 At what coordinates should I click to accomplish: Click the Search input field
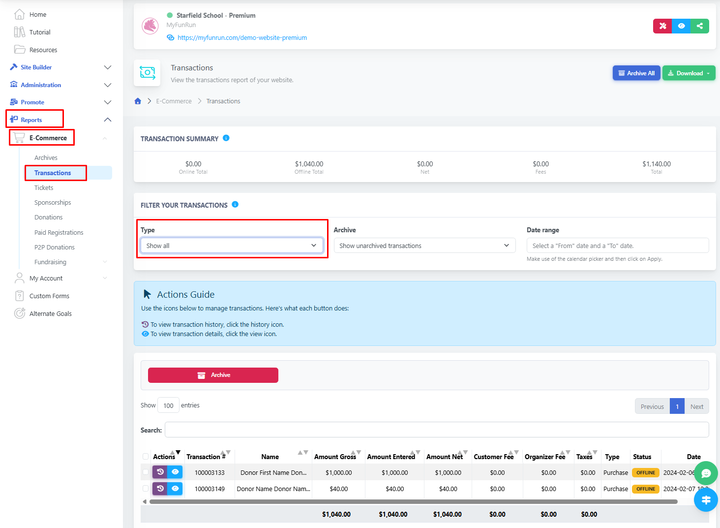[437, 430]
